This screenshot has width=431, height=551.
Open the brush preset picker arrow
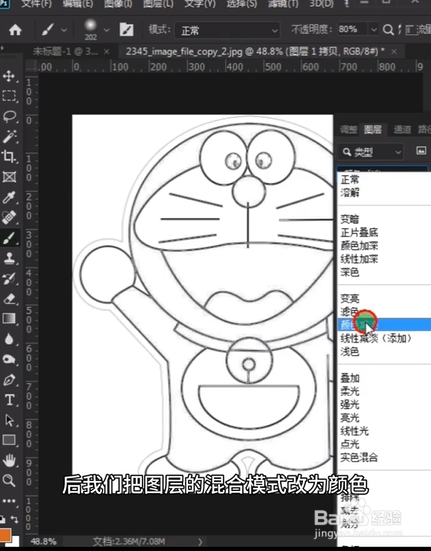click(x=106, y=30)
